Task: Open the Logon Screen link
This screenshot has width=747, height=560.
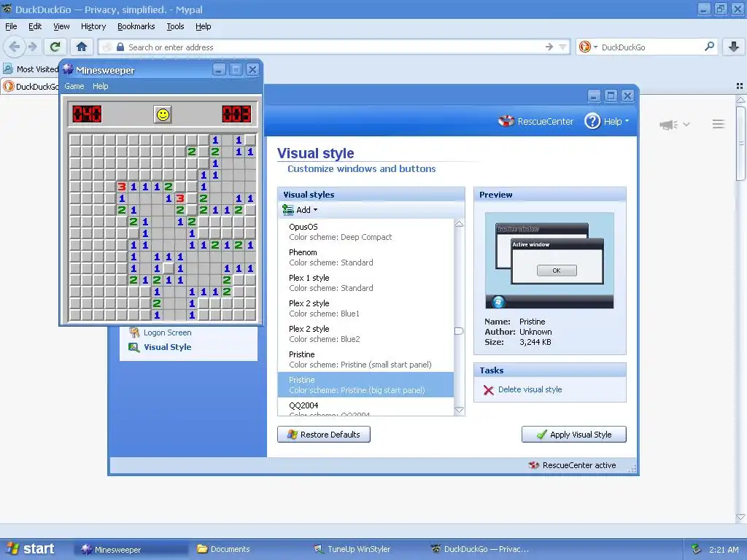Action: pos(167,332)
